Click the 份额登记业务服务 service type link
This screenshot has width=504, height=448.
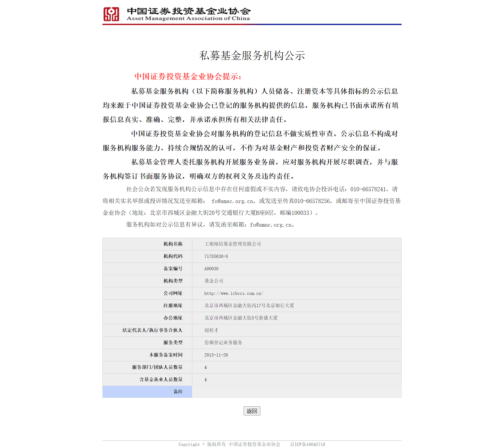click(220, 343)
